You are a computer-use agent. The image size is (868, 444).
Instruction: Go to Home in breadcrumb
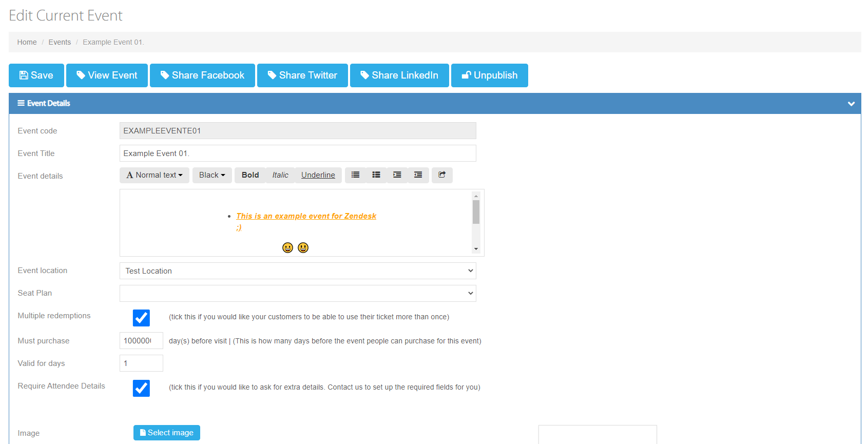[27, 42]
